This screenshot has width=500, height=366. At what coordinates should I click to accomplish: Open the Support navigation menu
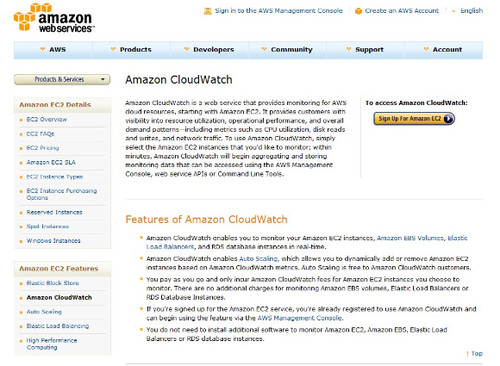click(365, 49)
